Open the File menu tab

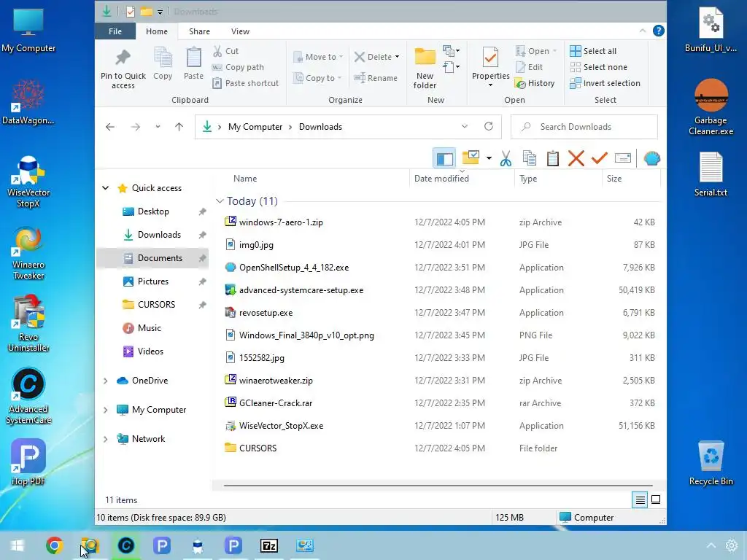tap(115, 31)
